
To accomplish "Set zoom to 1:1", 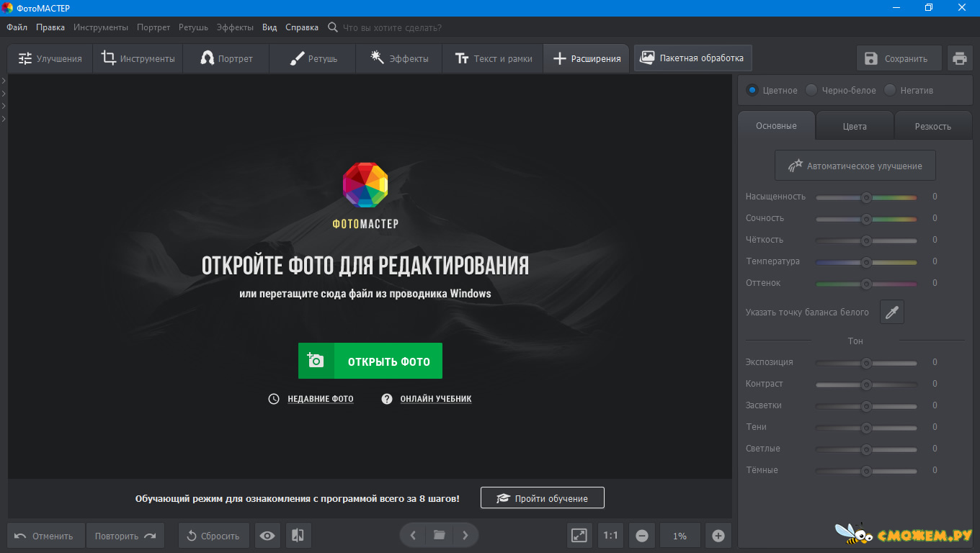I will 610,536.
